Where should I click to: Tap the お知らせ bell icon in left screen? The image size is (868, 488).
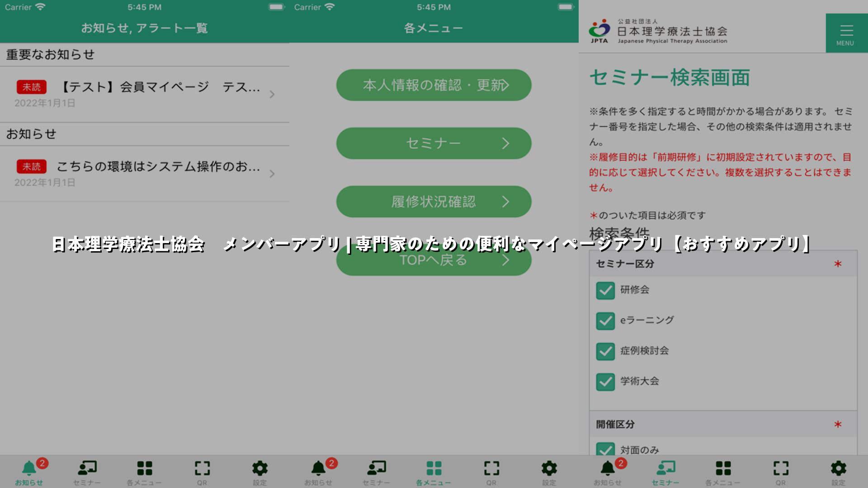click(x=29, y=468)
